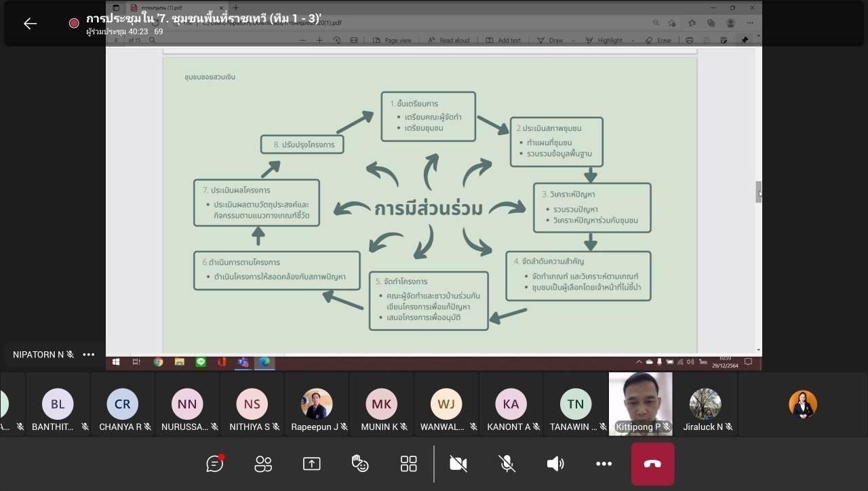
Task: Open LINE app from shared taskbar
Action: 201,362
